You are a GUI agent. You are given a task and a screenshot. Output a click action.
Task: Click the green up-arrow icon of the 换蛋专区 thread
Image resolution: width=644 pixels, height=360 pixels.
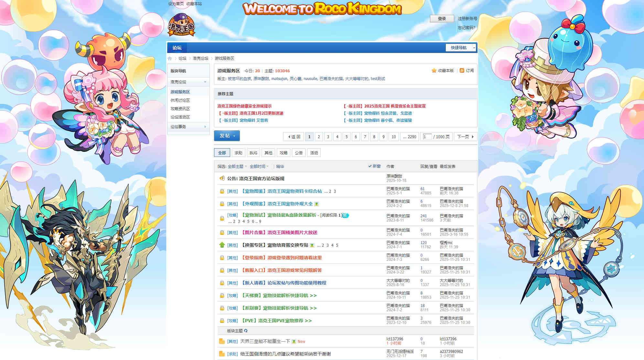pyautogui.click(x=222, y=245)
